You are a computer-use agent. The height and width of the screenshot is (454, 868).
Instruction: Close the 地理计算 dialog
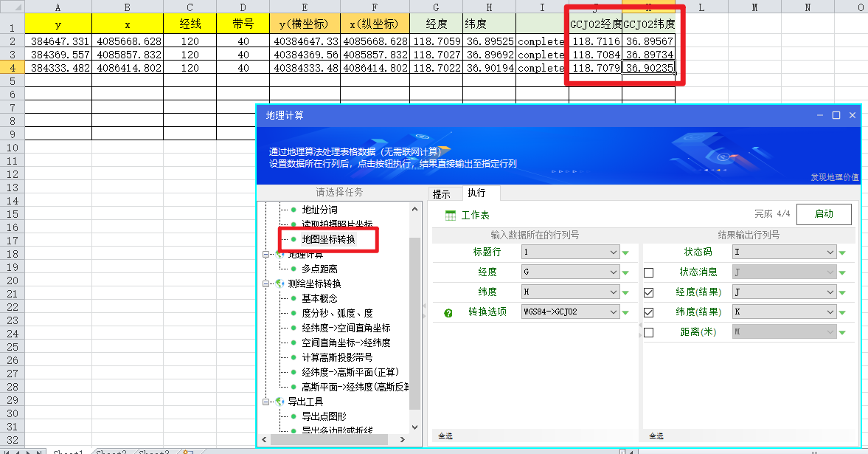pos(853,115)
